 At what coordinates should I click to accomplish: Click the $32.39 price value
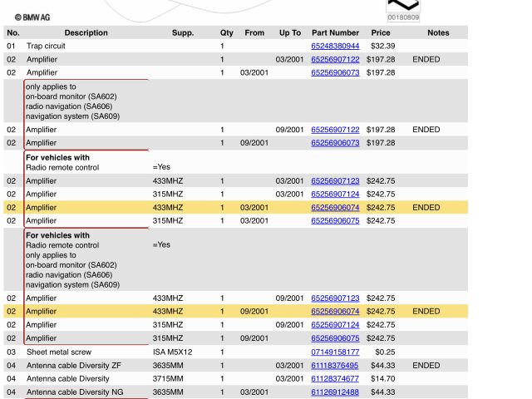(382, 46)
